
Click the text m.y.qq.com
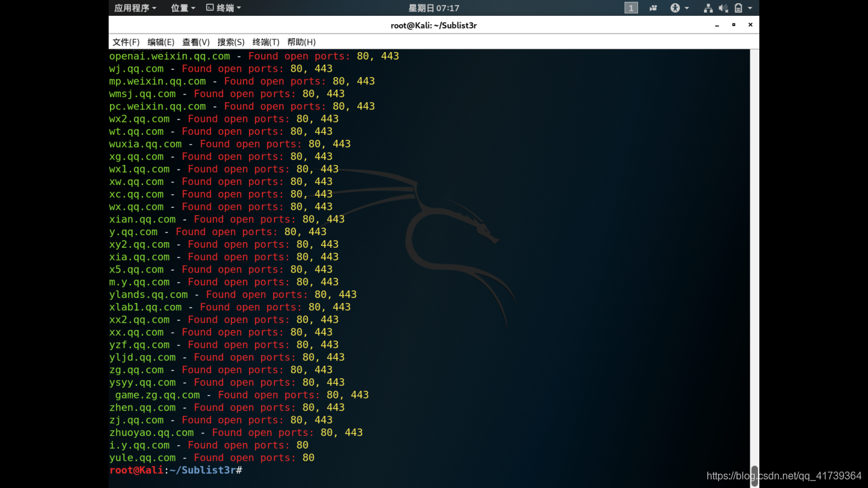(140, 282)
